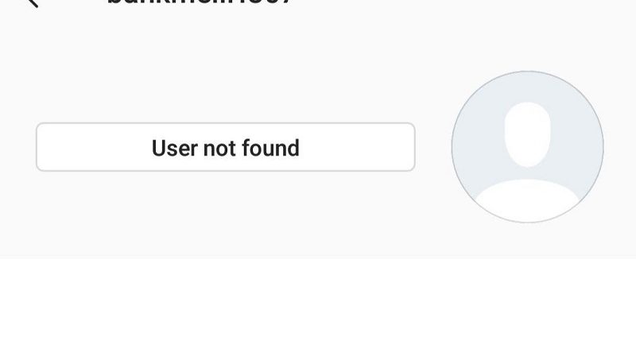Click the right edge of "User not found" box
This screenshot has height=364, width=636.
(x=413, y=147)
